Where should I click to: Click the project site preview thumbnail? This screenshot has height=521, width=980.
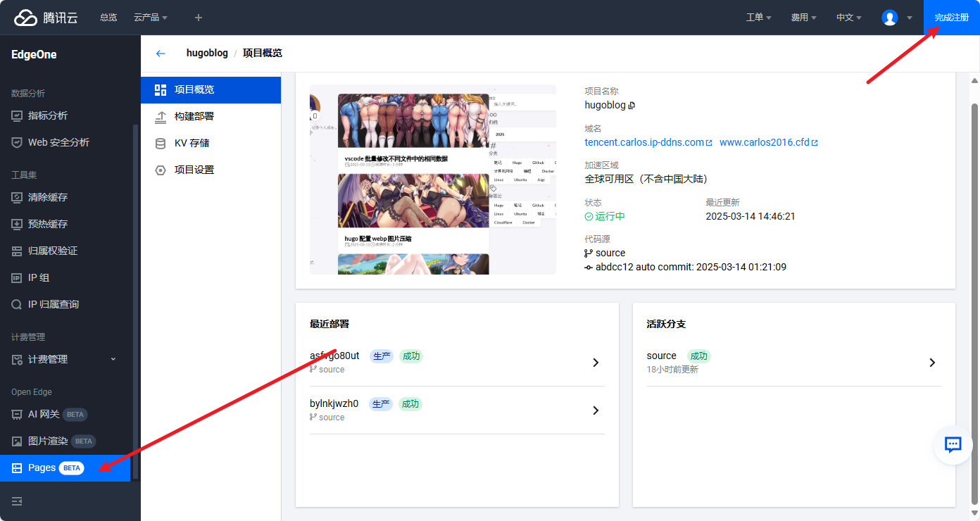(433, 180)
